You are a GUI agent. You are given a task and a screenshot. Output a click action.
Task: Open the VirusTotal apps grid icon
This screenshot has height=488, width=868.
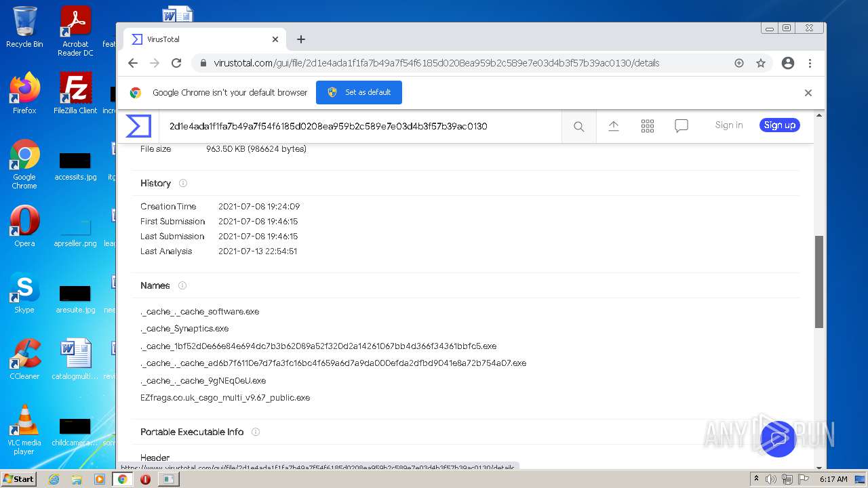[648, 126]
